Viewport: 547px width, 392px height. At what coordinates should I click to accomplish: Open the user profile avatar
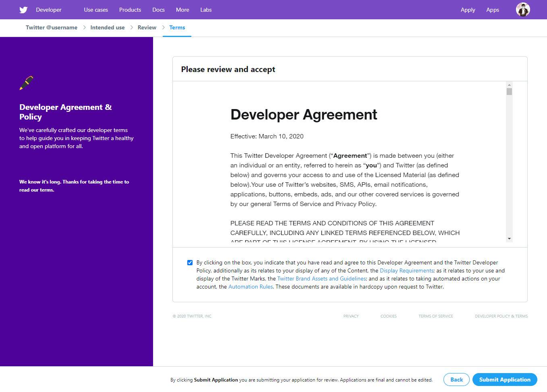[x=522, y=10]
